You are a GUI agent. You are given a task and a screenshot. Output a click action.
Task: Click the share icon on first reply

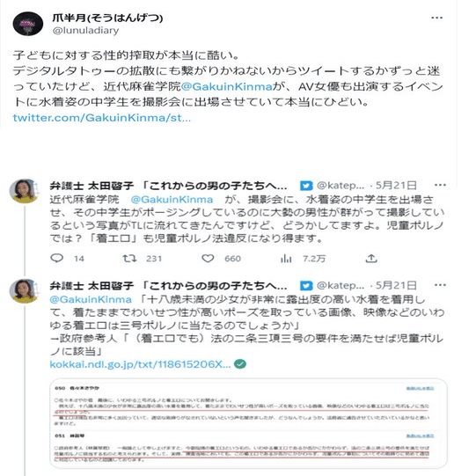coord(371,259)
